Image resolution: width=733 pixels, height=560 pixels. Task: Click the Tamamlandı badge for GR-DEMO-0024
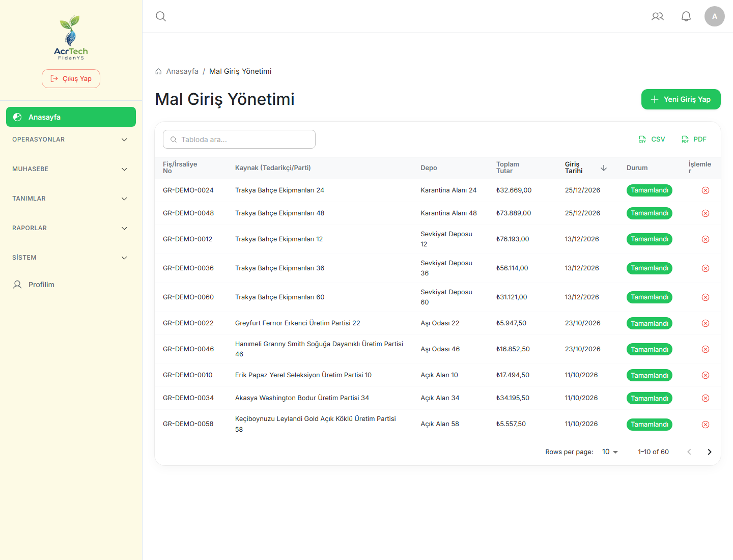pyautogui.click(x=650, y=190)
